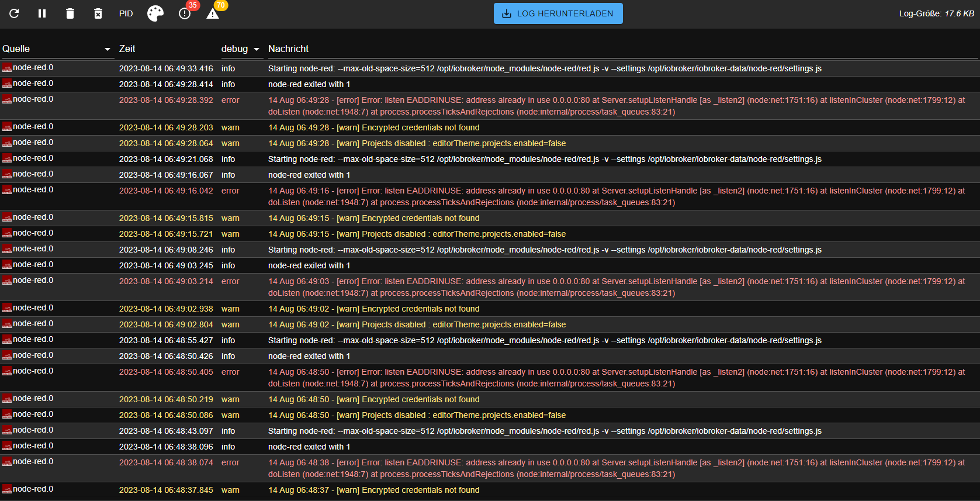The height and width of the screenshot is (501, 980).
Task: Select the error level at 06:49:28.392
Action: click(230, 100)
